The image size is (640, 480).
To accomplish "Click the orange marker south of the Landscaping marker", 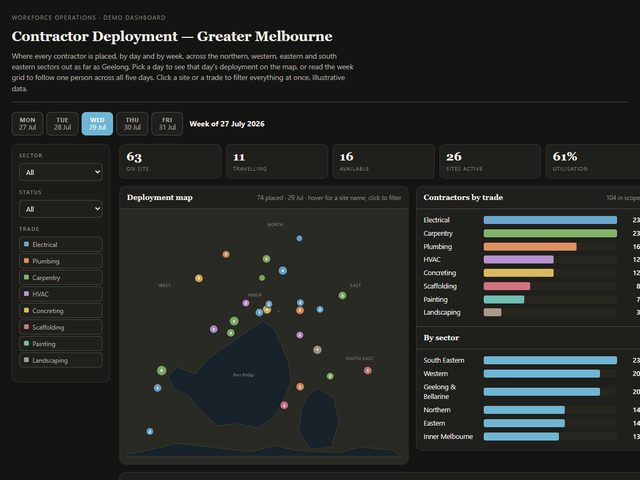I will tap(300, 387).
